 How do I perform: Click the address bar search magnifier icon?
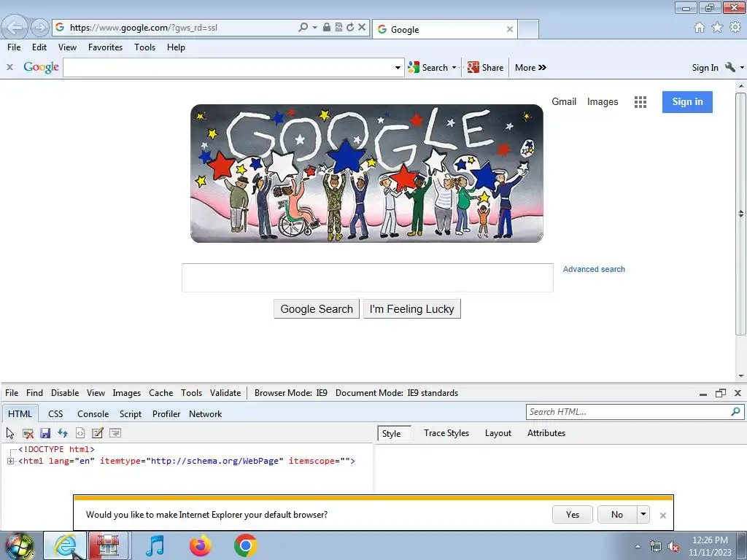point(303,27)
